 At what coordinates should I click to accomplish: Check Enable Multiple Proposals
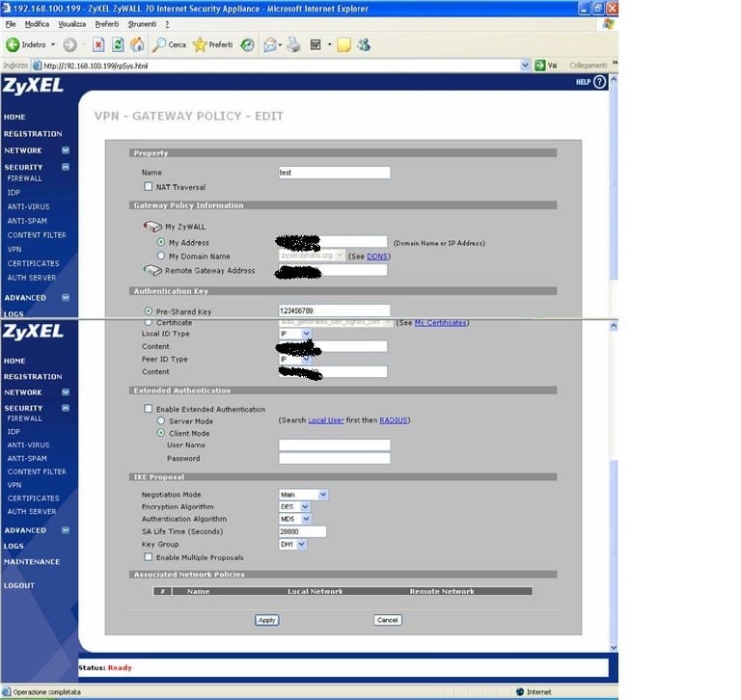(149, 557)
